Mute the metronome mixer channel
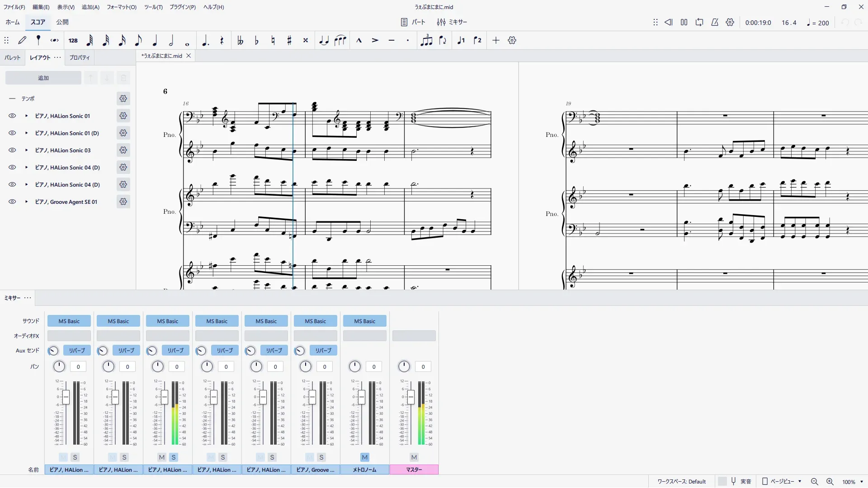The height and width of the screenshot is (488, 868). [365, 457]
